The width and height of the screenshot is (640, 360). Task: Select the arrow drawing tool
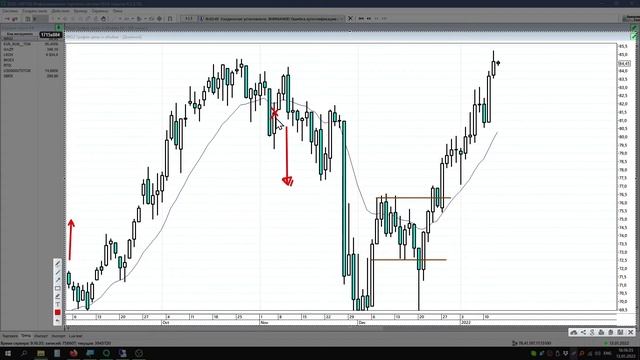tap(58, 280)
